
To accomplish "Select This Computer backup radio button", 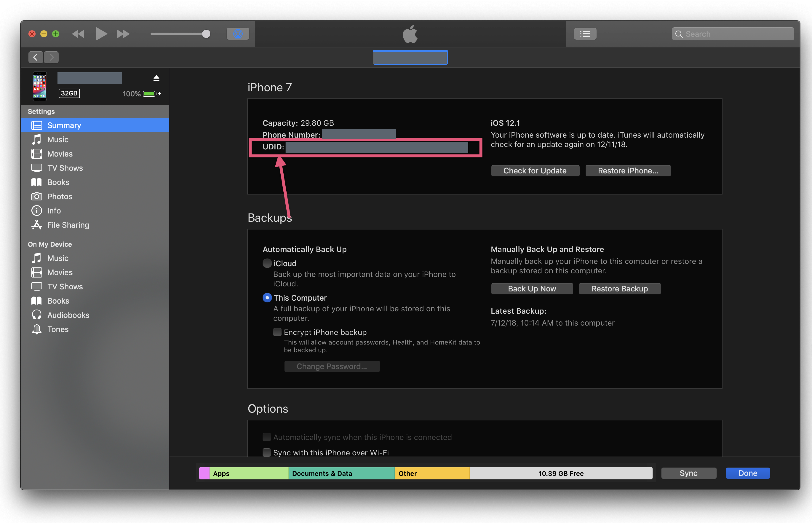I will click(x=267, y=298).
